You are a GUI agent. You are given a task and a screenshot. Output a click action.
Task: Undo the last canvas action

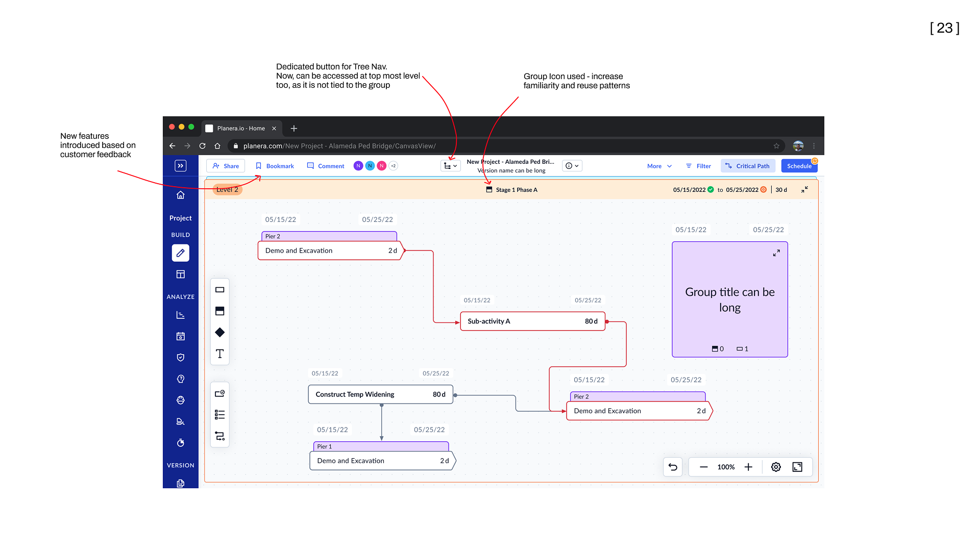pyautogui.click(x=673, y=467)
